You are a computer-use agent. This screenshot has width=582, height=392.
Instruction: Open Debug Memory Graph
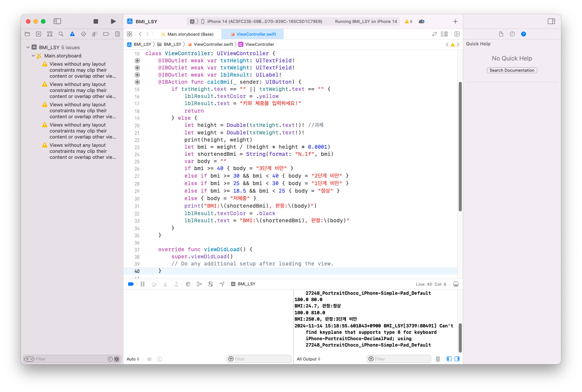tap(199, 284)
